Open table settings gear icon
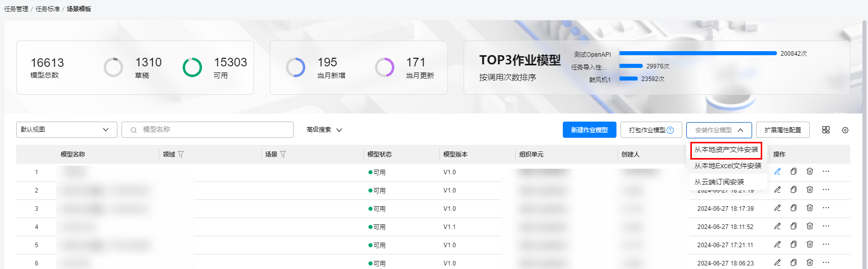Image resolution: width=868 pixels, height=269 pixels. tap(845, 130)
